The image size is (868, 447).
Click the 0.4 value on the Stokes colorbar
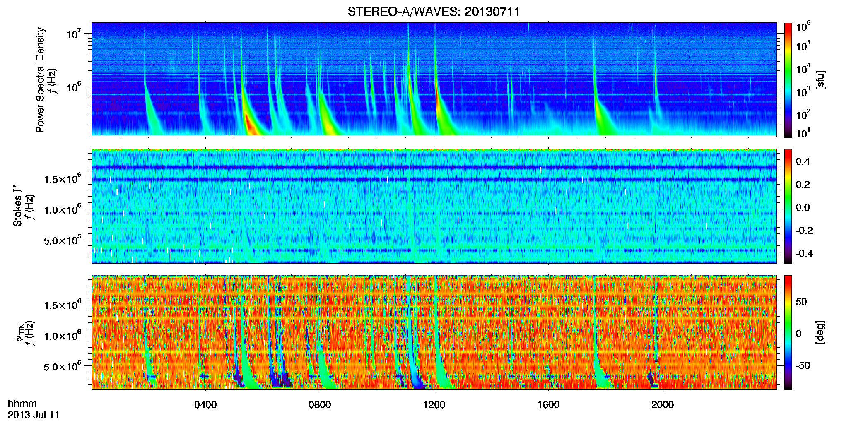coord(803,162)
